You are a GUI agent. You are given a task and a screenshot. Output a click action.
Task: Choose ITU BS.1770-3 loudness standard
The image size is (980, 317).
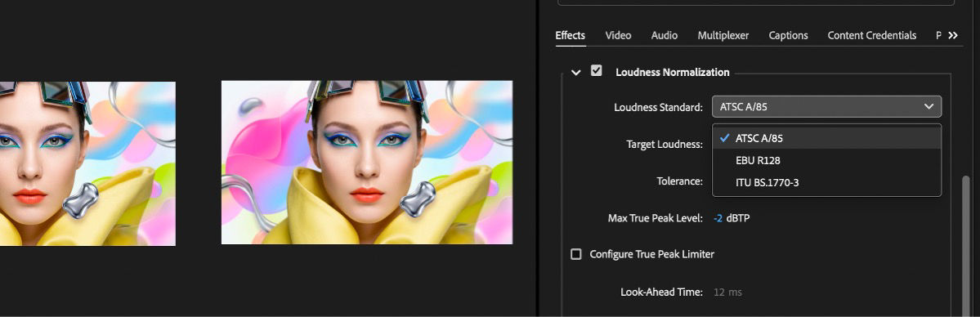[826, 182]
